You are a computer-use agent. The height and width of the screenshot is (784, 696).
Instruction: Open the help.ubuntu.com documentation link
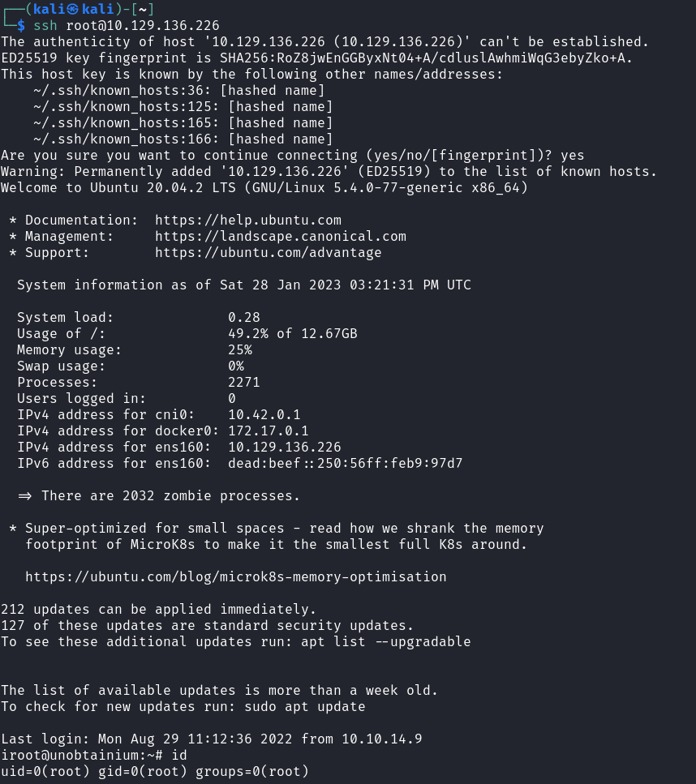pos(248,221)
